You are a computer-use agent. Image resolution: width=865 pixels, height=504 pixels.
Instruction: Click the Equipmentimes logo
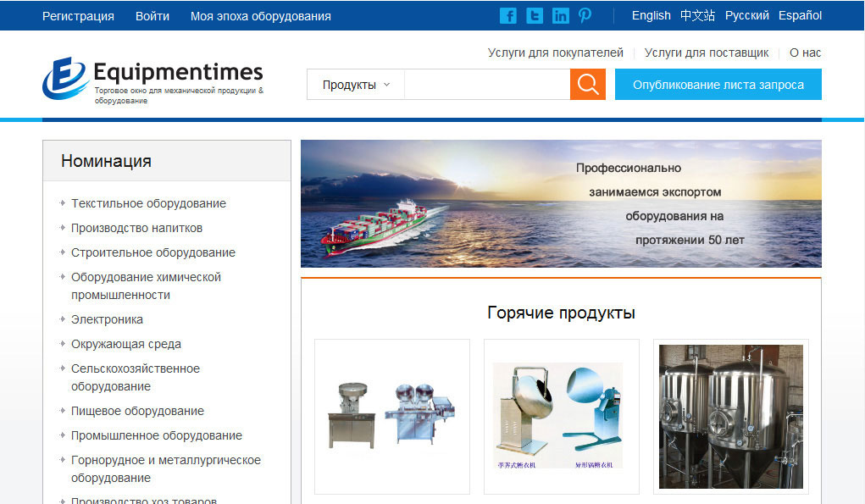(152, 80)
